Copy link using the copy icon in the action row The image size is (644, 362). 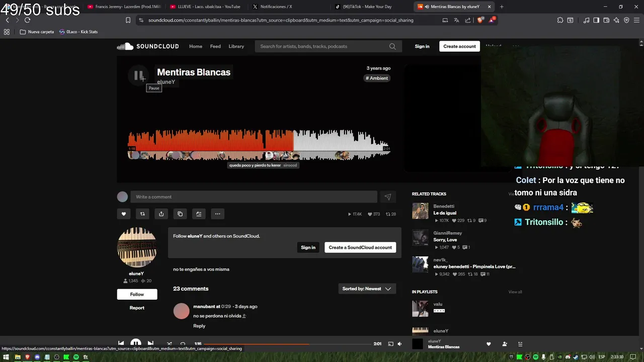(180, 214)
